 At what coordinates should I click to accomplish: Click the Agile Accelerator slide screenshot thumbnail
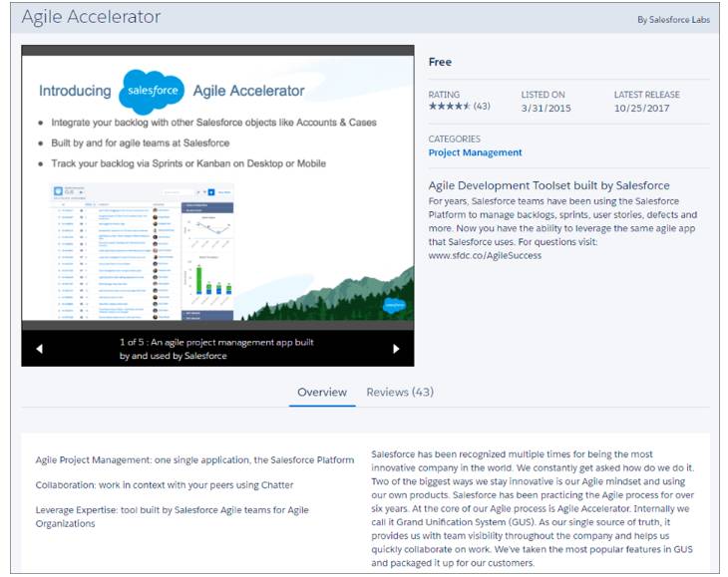coord(142,252)
